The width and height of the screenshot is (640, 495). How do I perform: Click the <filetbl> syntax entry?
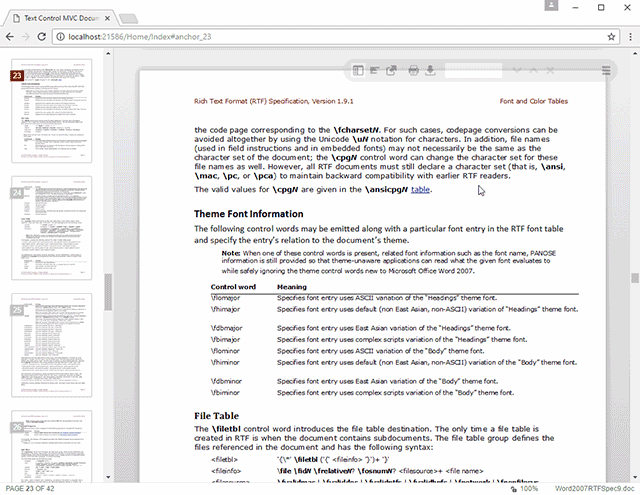[224, 459]
